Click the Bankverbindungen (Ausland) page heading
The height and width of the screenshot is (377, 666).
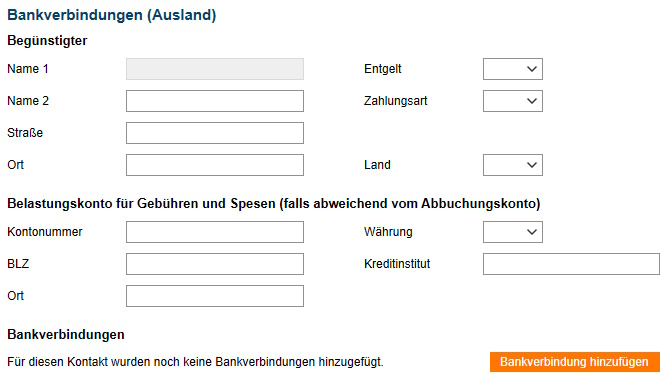point(112,15)
